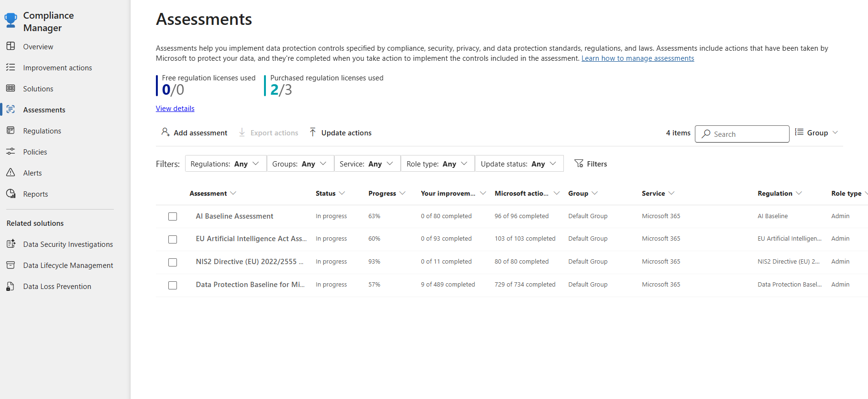
Task: Open the Your improvement actions column menu
Action: pyautogui.click(x=453, y=193)
